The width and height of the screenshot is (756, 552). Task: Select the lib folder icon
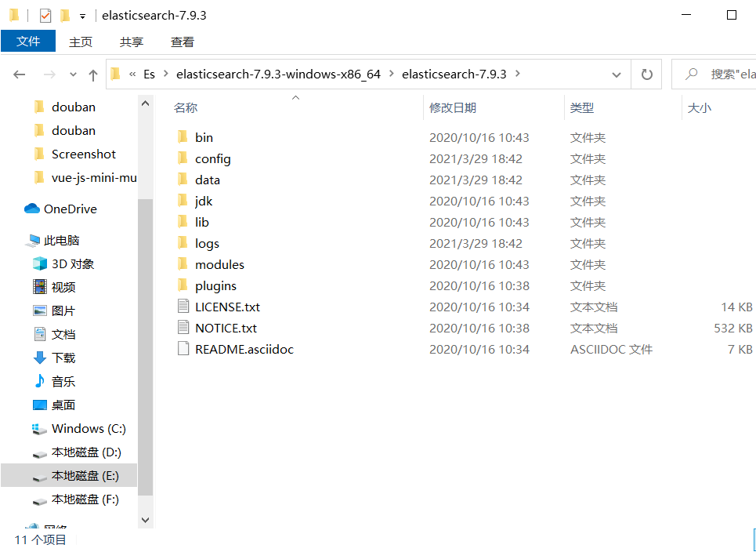tap(183, 222)
